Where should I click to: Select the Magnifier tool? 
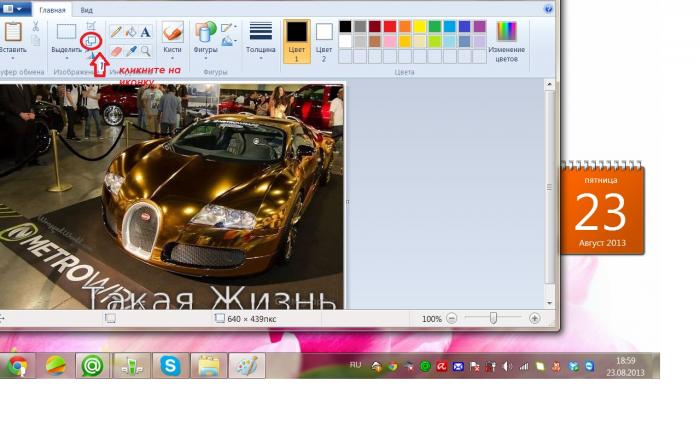146,50
